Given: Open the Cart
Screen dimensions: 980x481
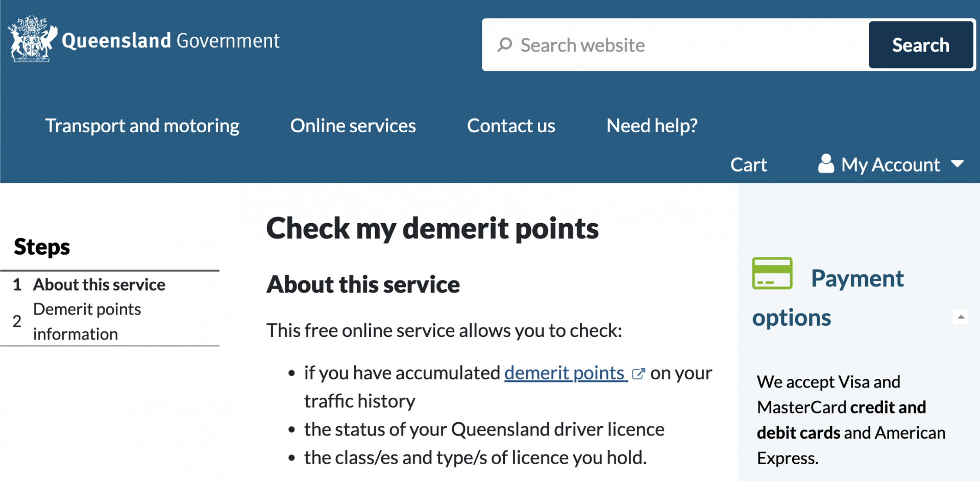Looking at the screenshot, I should tap(748, 164).
